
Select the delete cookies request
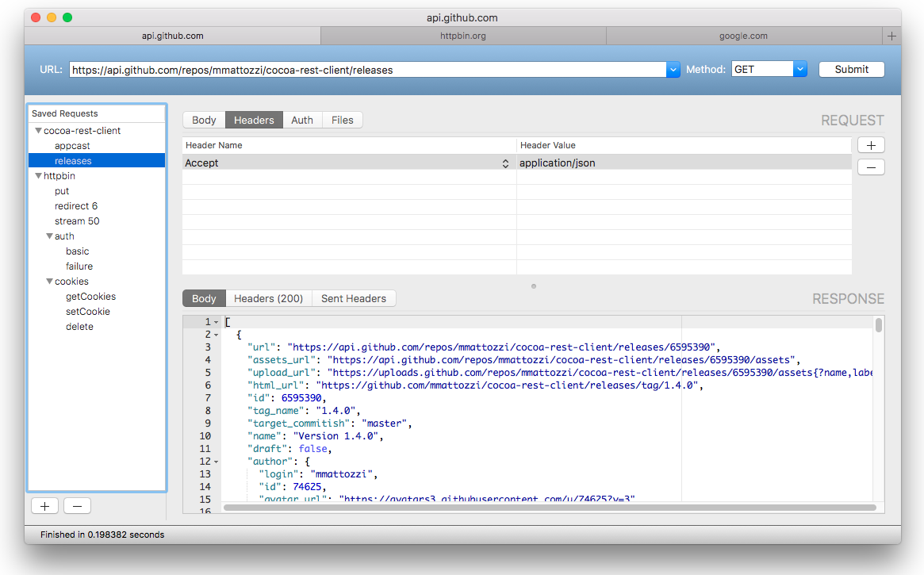(79, 327)
